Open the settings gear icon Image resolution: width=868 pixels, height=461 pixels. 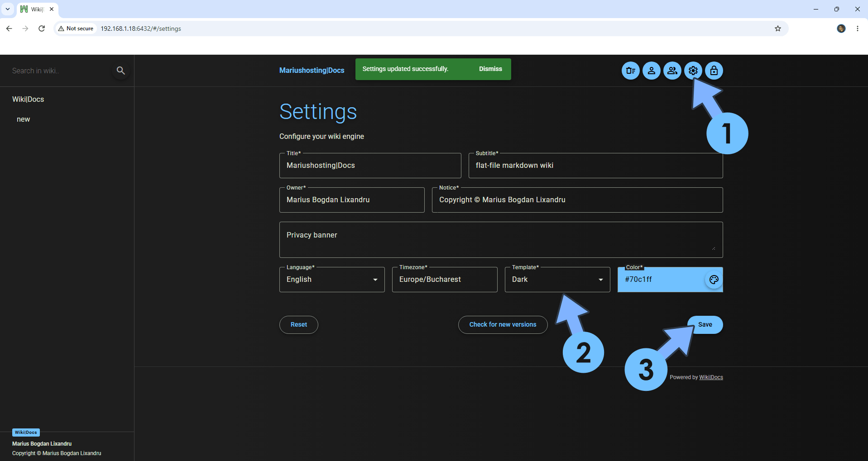[x=693, y=71]
